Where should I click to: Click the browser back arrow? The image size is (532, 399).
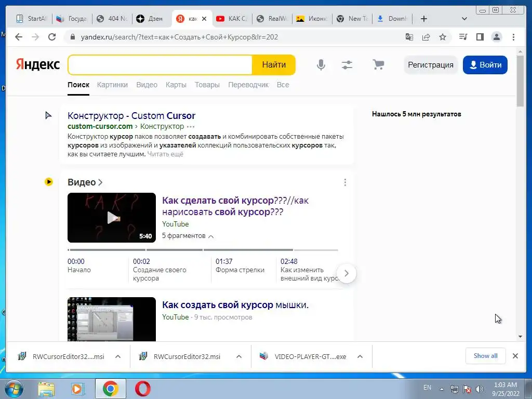point(19,37)
